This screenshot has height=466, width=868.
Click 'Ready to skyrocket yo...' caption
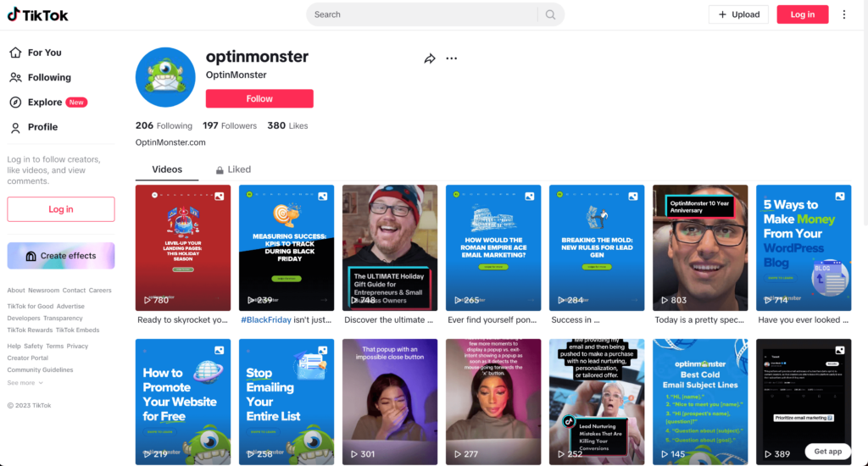click(183, 320)
